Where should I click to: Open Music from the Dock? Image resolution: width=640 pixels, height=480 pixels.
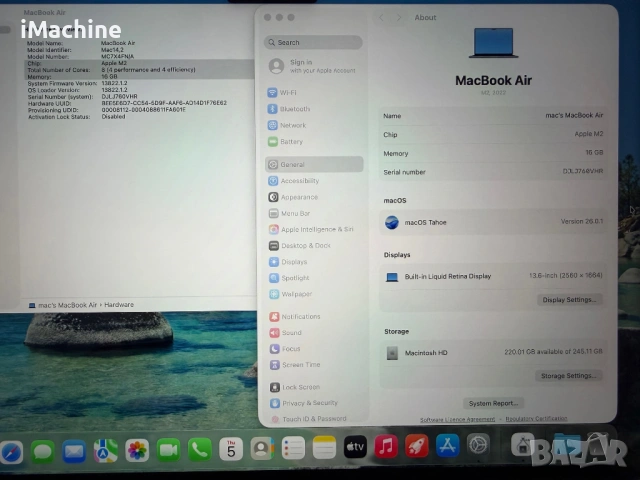coord(386,446)
